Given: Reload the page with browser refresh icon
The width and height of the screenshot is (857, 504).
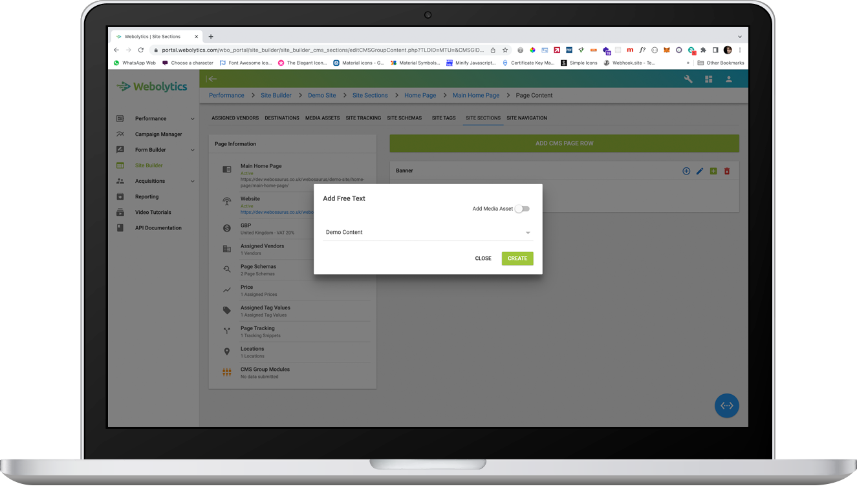Looking at the screenshot, I should click(x=140, y=50).
